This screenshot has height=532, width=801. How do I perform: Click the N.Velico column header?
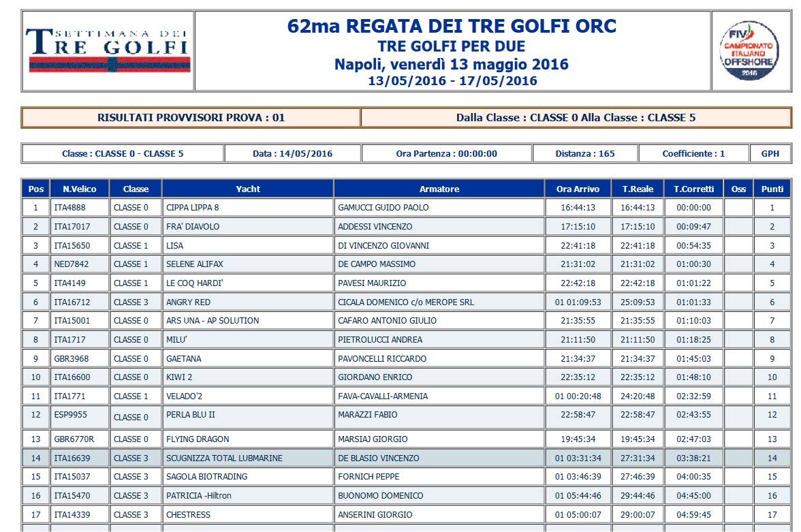(x=80, y=189)
